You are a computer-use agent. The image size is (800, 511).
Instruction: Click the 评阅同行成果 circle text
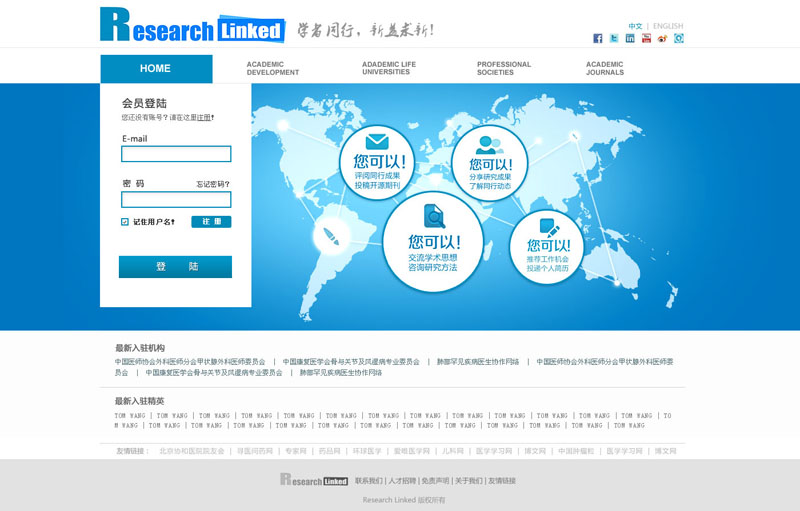(x=378, y=176)
